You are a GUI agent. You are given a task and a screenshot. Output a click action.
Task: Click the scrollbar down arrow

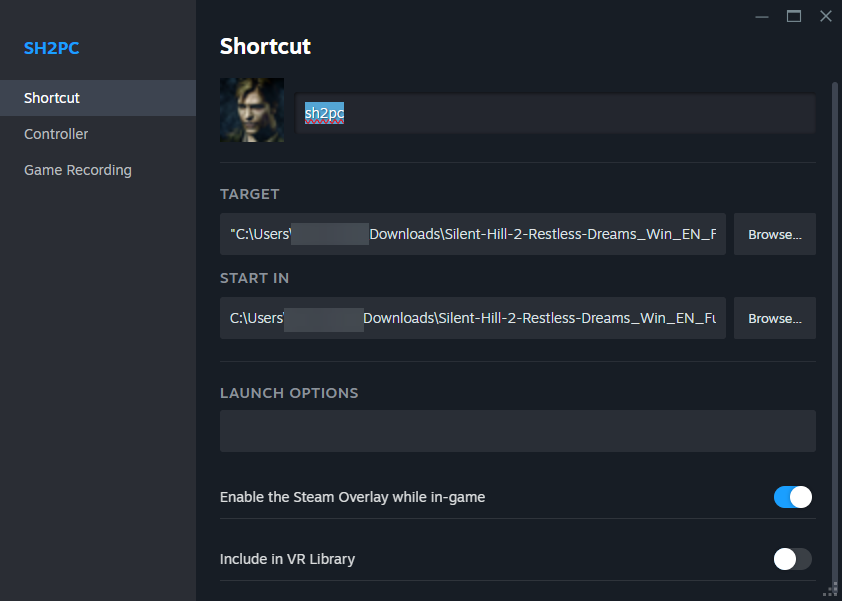(834, 590)
